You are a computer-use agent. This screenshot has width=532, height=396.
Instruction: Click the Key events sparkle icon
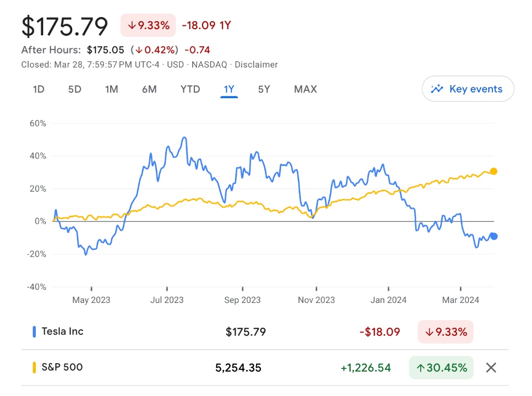click(437, 89)
